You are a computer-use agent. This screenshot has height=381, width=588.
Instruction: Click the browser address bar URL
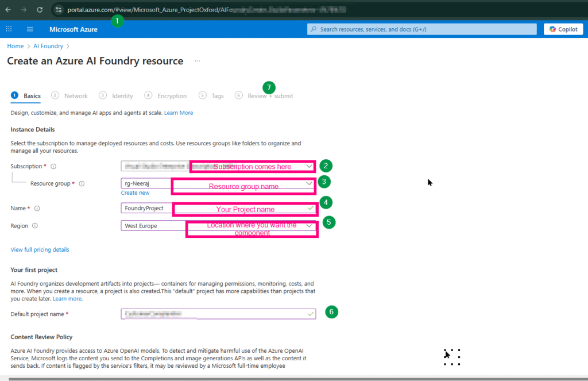[206, 10]
